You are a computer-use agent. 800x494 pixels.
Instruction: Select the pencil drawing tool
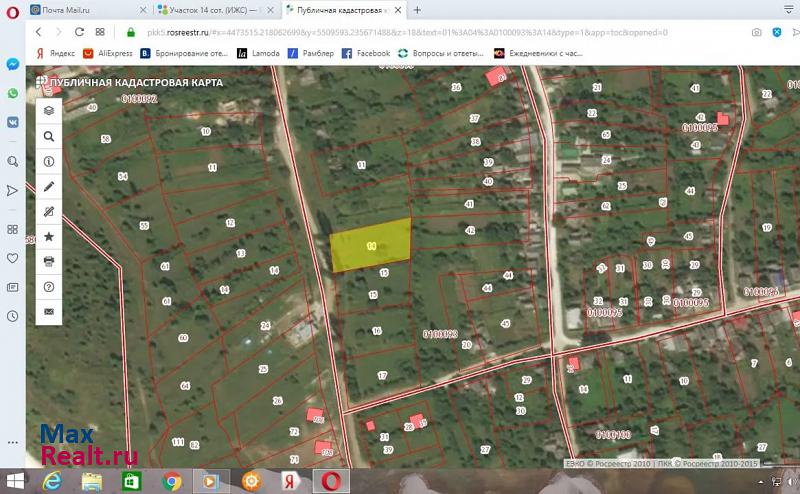(48, 186)
